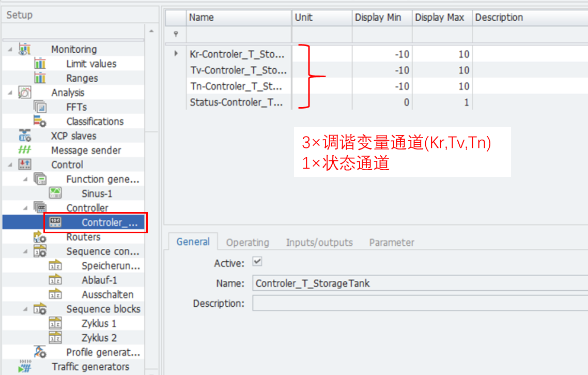Collapse the Function generator node
This screenshot has height=375, width=588.
point(25,179)
